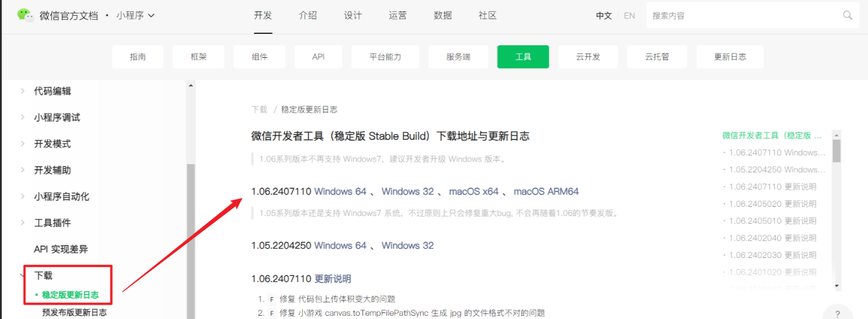Click the outline scrollbar down arrow
Image resolution: width=868 pixels, height=319 pixels.
coord(837,286)
